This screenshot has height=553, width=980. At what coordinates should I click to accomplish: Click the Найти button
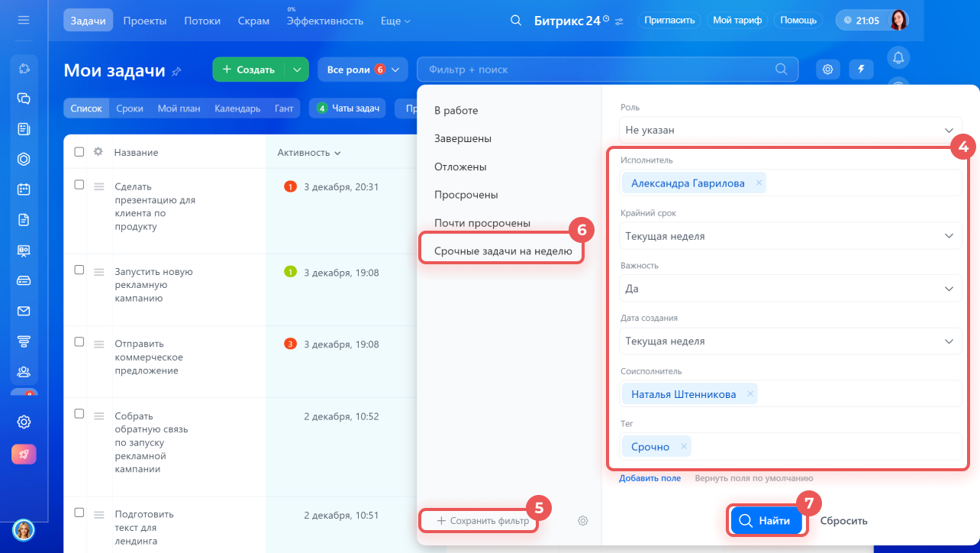pyautogui.click(x=766, y=521)
